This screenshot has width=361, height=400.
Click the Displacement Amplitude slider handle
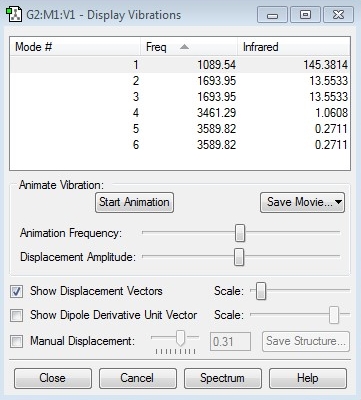point(239,257)
